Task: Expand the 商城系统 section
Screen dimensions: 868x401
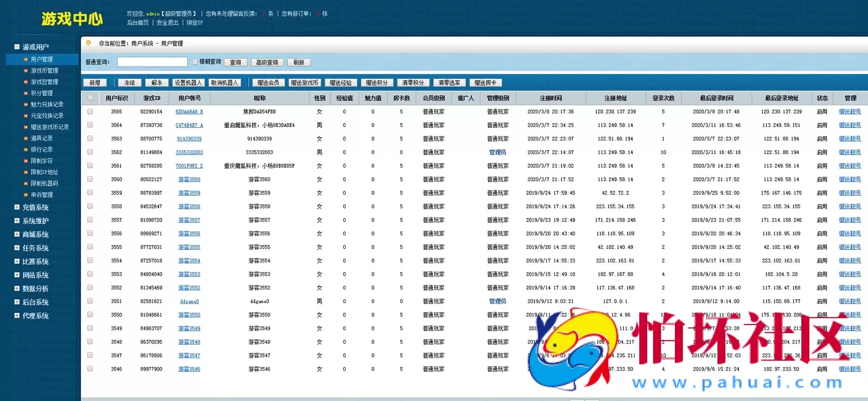Action: pos(17,235)
